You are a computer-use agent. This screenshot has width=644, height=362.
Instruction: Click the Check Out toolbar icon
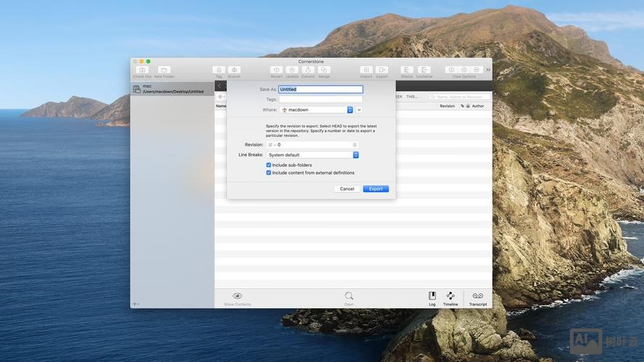[142, 70]
